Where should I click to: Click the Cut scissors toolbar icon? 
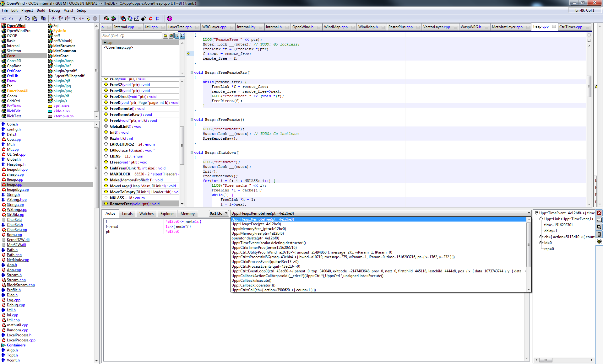point(20,19)
